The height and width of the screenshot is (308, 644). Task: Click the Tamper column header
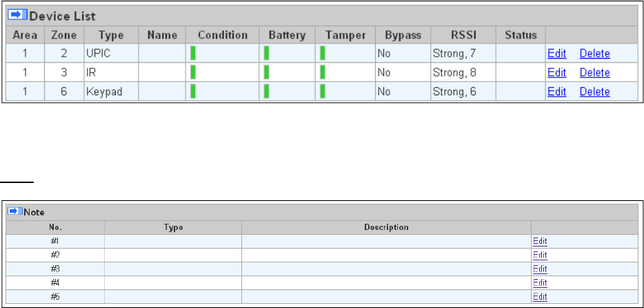tap(345, 35)
